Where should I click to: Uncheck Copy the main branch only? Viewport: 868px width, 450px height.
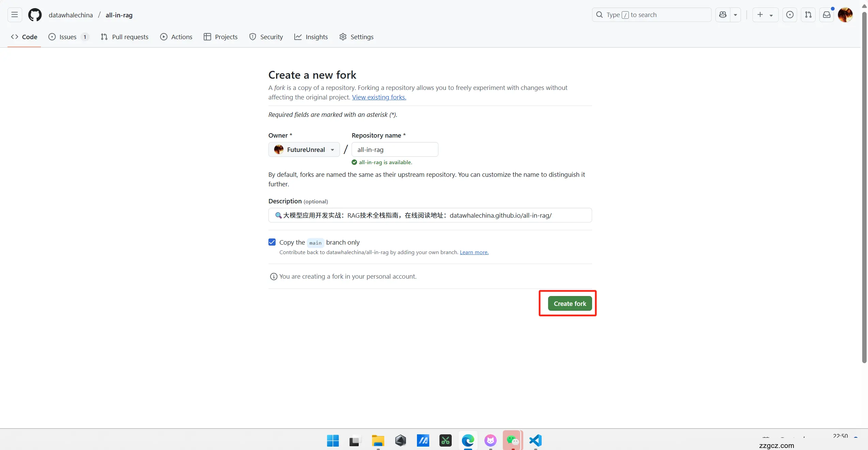click(x=272, y=242)
